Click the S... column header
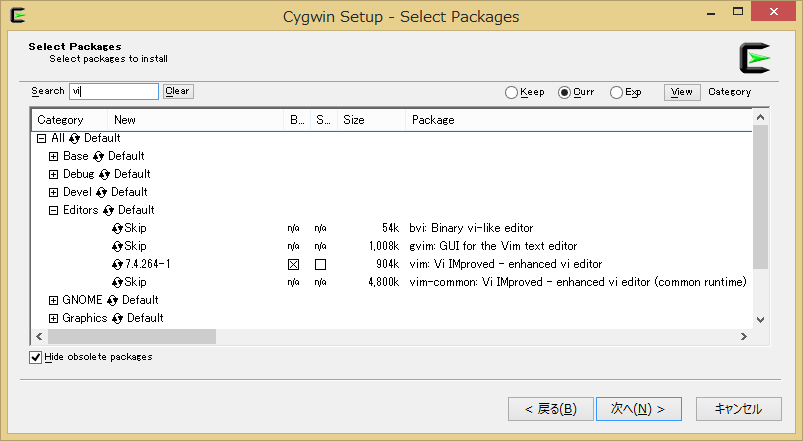The image size is (803, 441). pyautogui.click(x=324, y=120)
